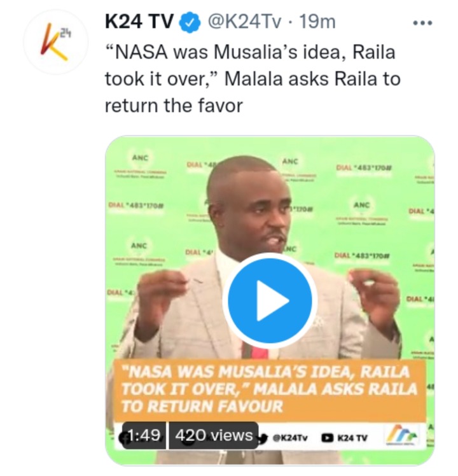Open the K24 profile avatar
The height and width of the screenshot is (476, 458).
[56, 42]
